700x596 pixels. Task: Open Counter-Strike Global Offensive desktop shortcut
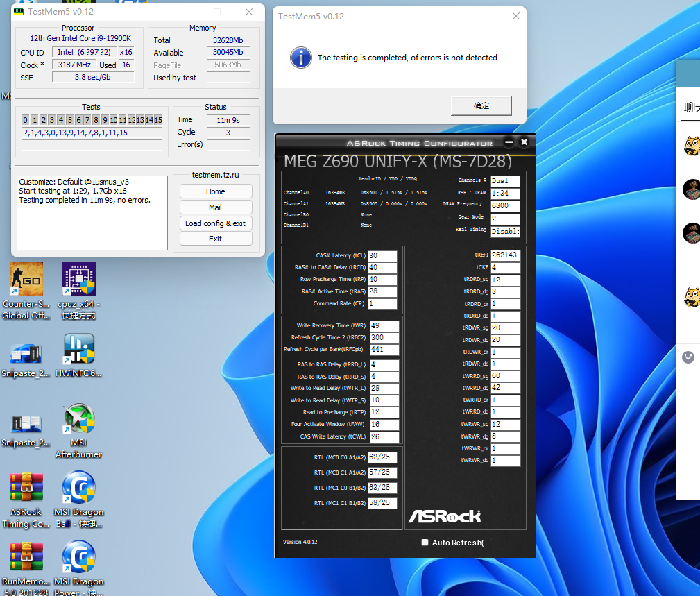[x=26, y=291]
